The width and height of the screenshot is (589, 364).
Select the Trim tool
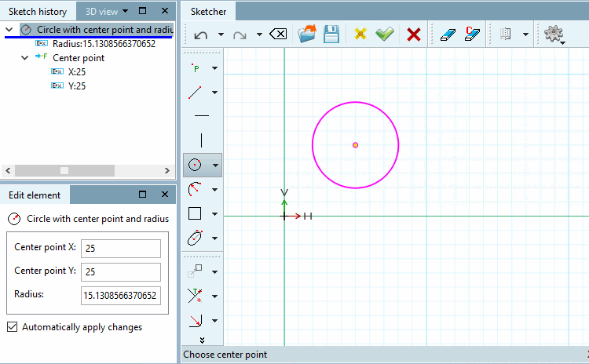195,296
